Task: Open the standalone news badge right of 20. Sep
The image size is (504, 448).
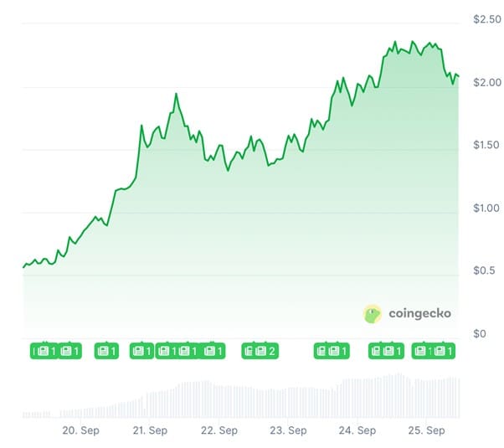Action: click(106, 351)
